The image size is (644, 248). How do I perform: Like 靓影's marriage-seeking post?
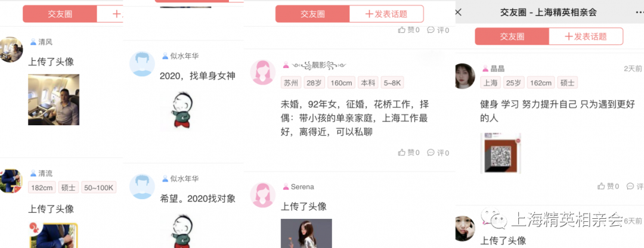(408, 153)
